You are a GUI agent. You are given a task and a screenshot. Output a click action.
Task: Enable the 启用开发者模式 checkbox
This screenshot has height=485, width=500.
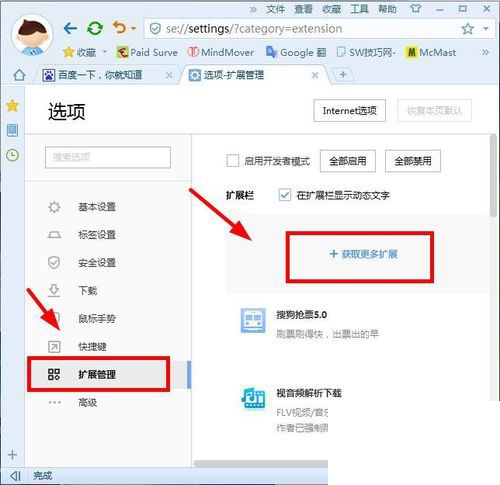233,160
